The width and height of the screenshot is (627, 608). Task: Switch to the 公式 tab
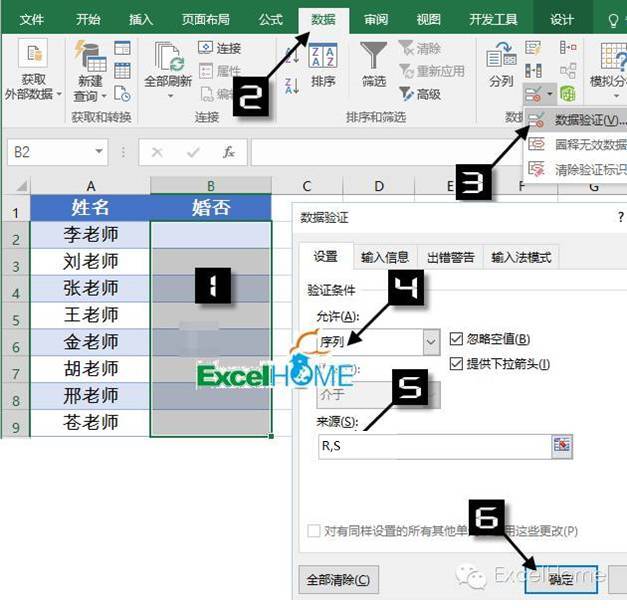click(x=270, y=19)
